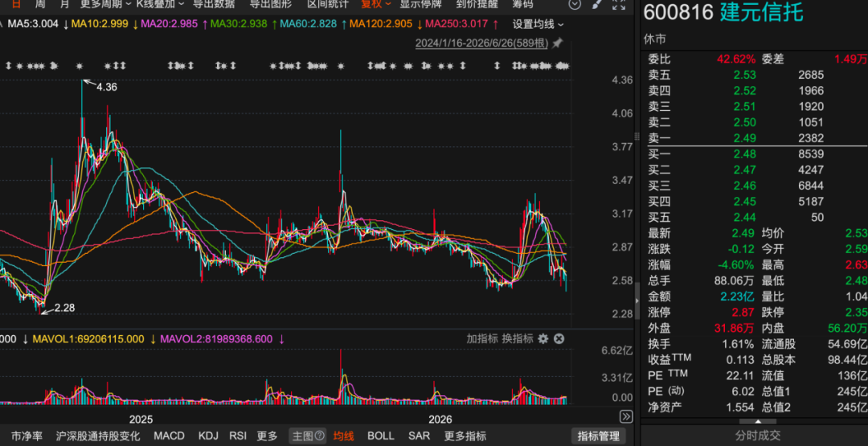Click the MA20:2.985 moving average label
Screen dimensions: 868x446
point(169,24)
